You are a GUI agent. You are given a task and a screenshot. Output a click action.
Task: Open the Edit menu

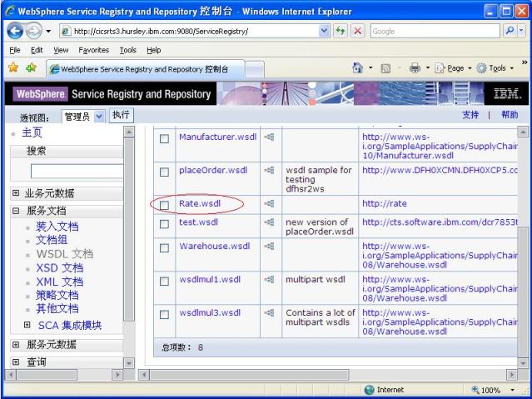click(x=37, y=50)
